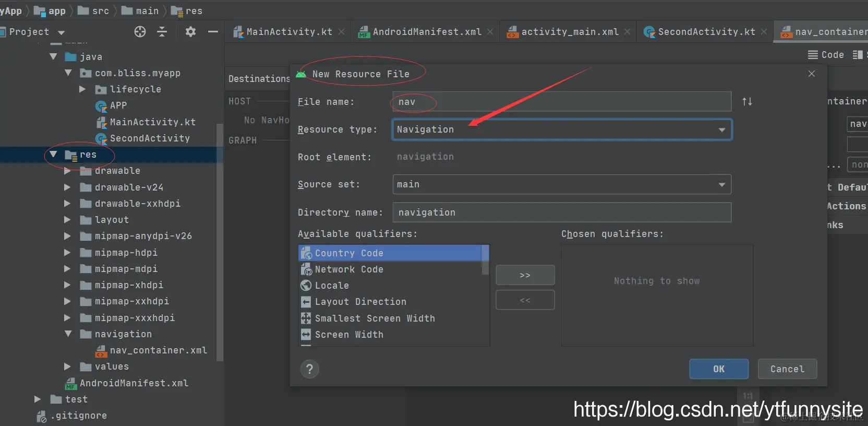Viewport: 868px width, 426px height.
Task: Click the app breadcrumb
Action: click(50, 11)
